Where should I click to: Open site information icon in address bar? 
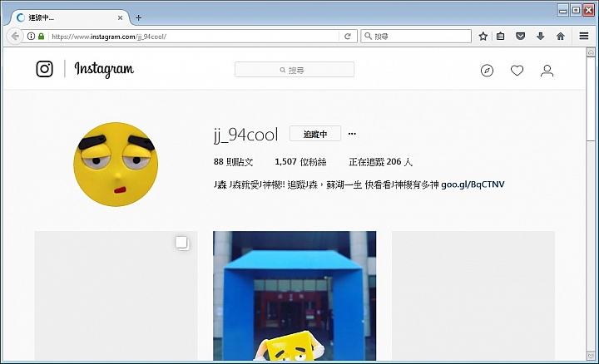(31, 37)
